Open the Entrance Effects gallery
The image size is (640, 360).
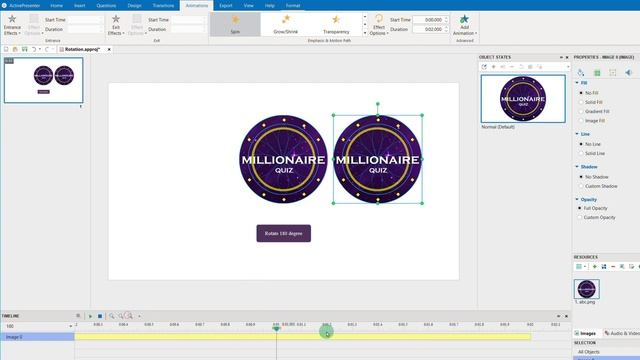tap(12, 25)
